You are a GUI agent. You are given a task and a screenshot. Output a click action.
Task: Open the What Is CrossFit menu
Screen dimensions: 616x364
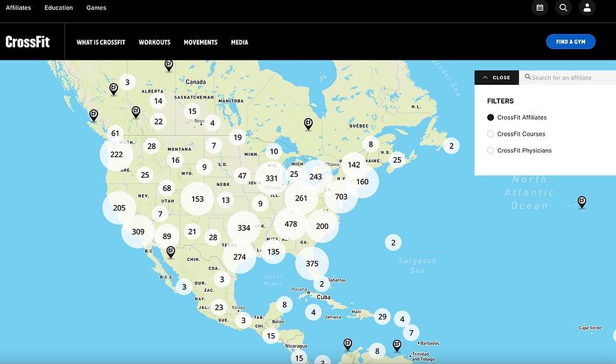pos(101,42)
